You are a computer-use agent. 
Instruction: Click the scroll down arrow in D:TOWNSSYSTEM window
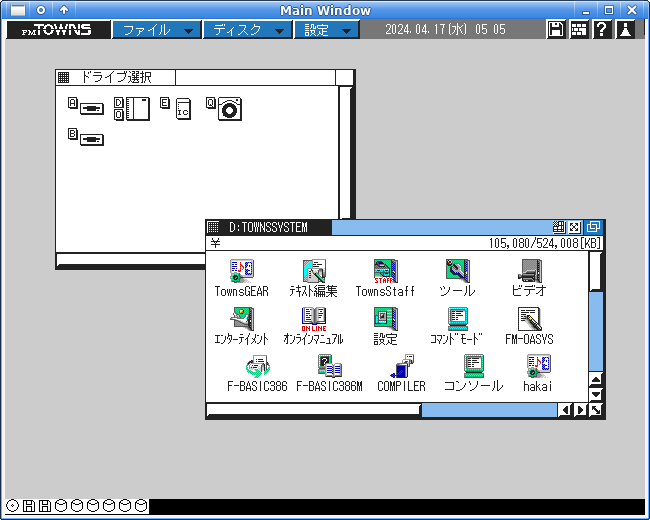[x=596, y=394]
